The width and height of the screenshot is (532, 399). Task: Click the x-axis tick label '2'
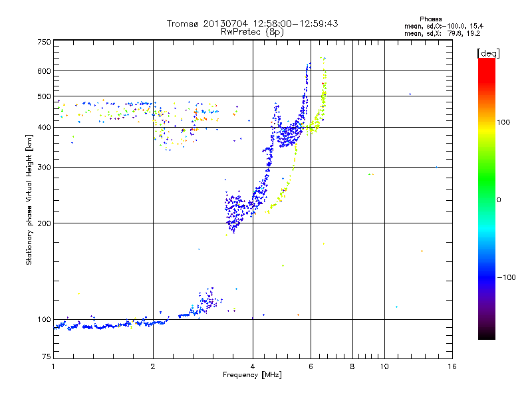click(153, 366)
